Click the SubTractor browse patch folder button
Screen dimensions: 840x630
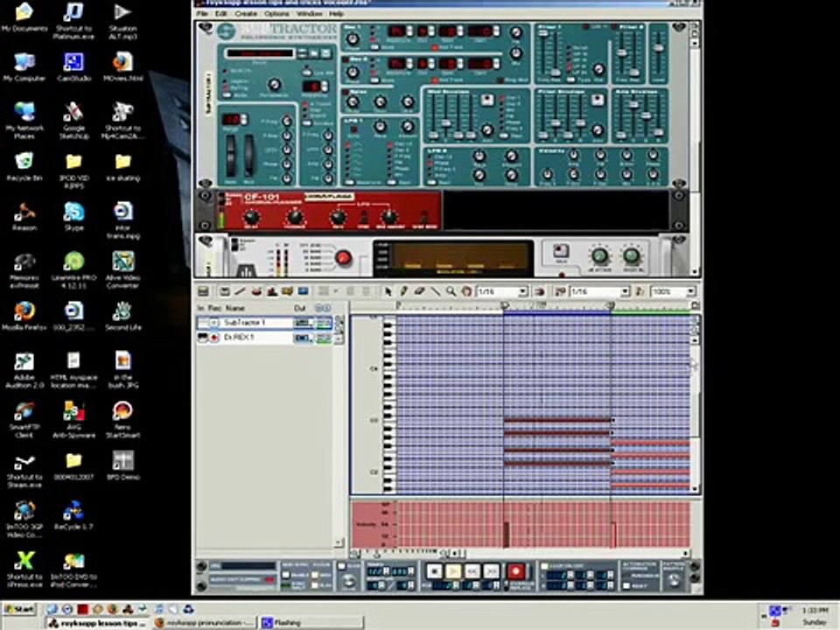pos(313,53)
